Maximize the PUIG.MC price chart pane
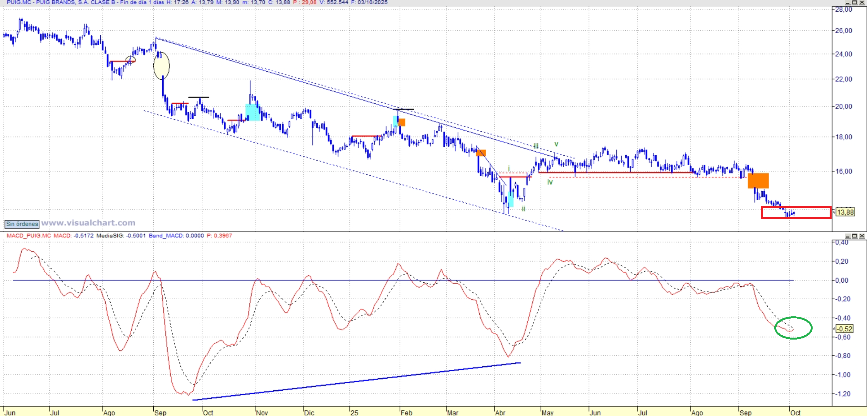 click(x=854, y=2)
